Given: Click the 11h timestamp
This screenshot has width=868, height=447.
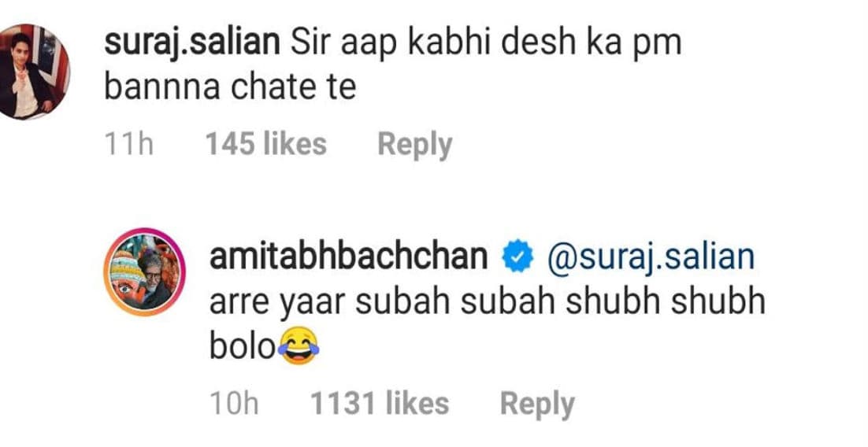Looking at the screenshot, I should tap(128, 144).
